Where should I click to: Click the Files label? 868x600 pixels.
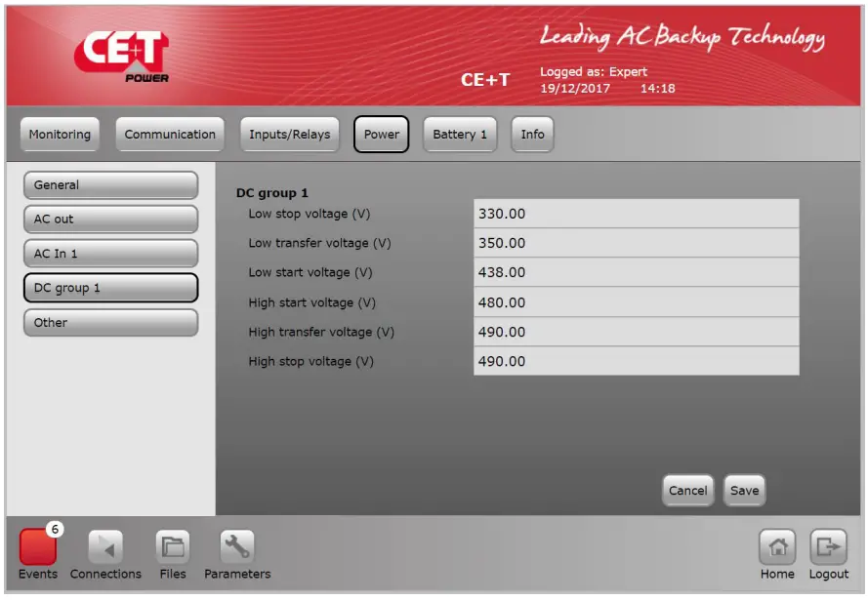click(x=173, y=574)
